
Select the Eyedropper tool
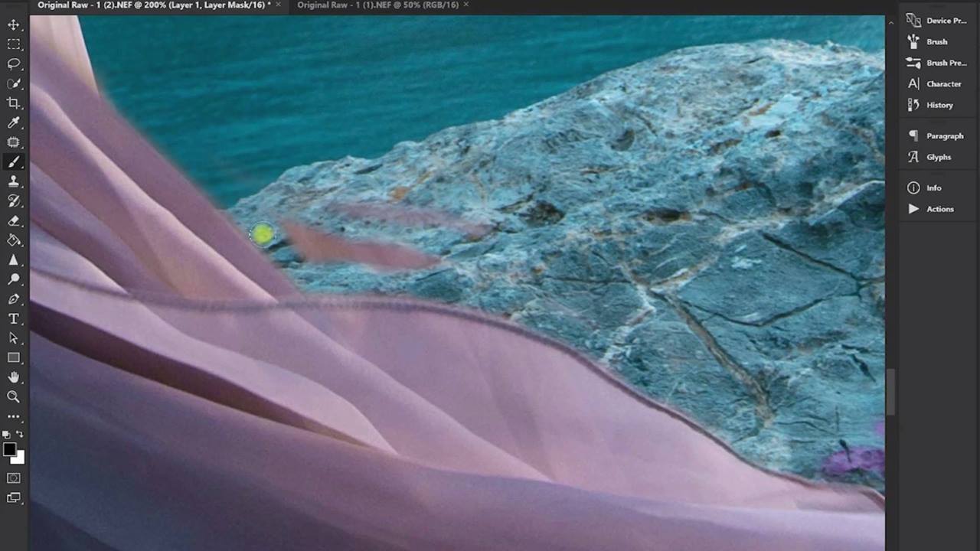14,122
